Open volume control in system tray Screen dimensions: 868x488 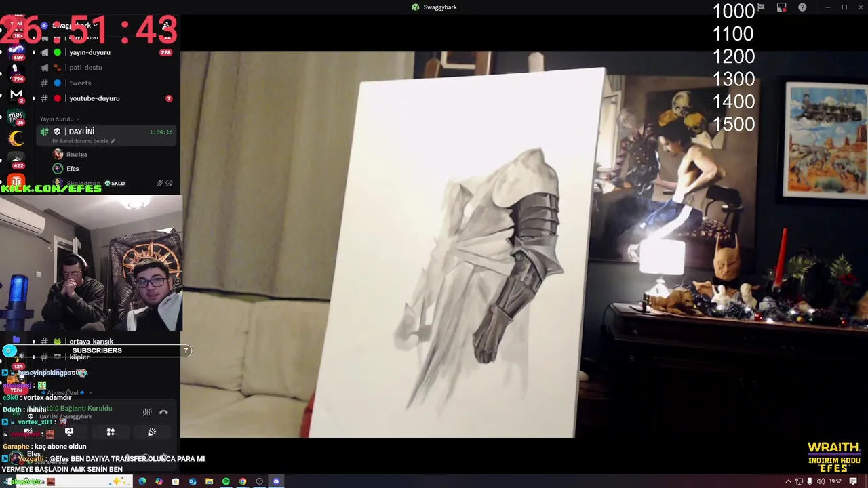click(821, 482)
